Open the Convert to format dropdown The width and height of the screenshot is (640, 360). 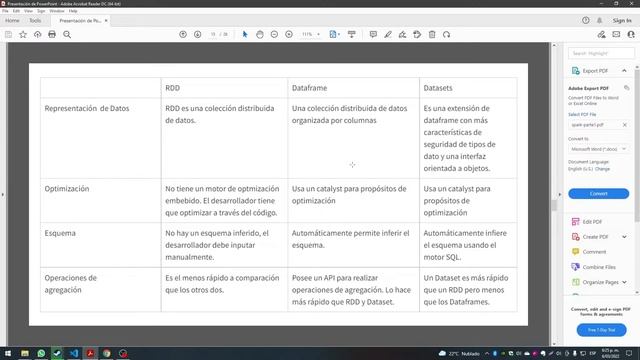click(x=598, y=149)
